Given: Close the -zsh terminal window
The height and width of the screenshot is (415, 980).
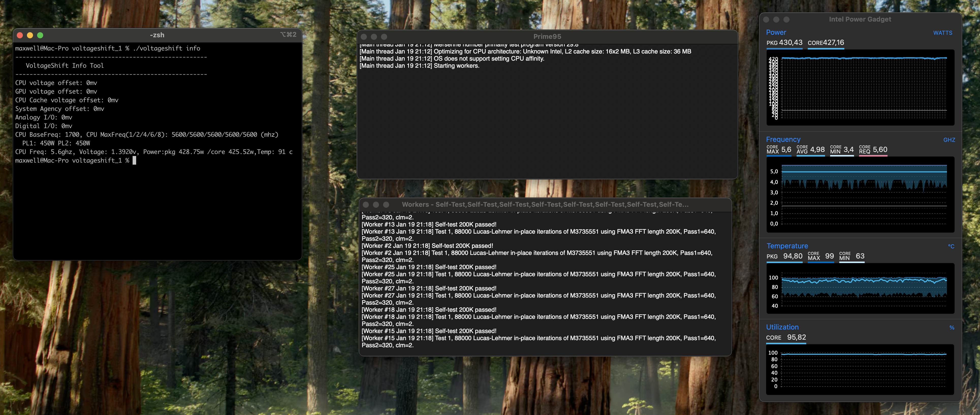Looking at the screenshot, I should (20, 35).
